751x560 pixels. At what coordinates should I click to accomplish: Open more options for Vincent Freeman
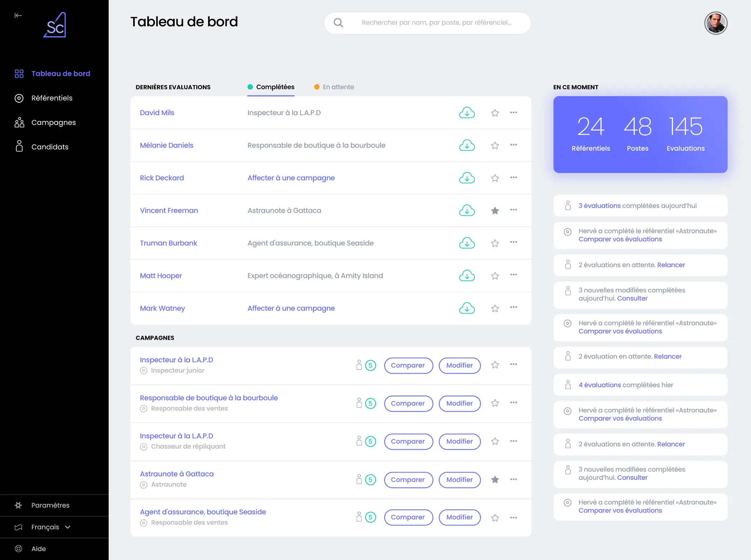click(514, 210)
